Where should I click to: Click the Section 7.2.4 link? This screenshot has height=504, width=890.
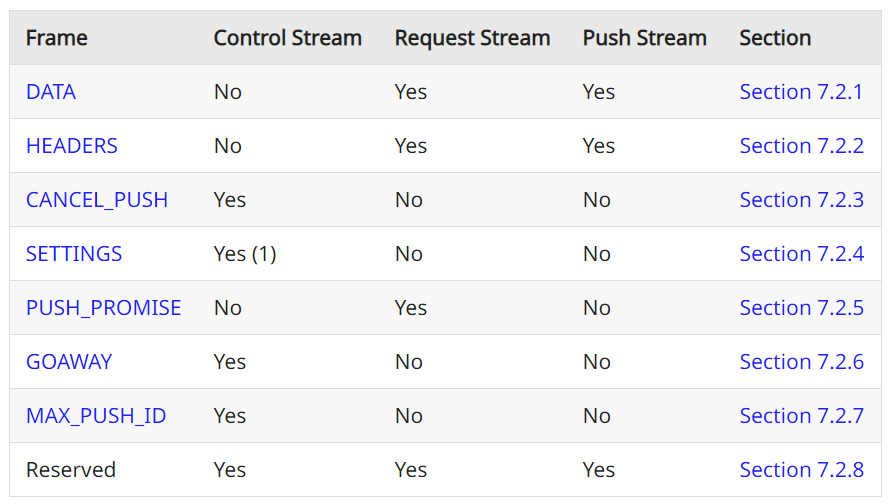801,254
